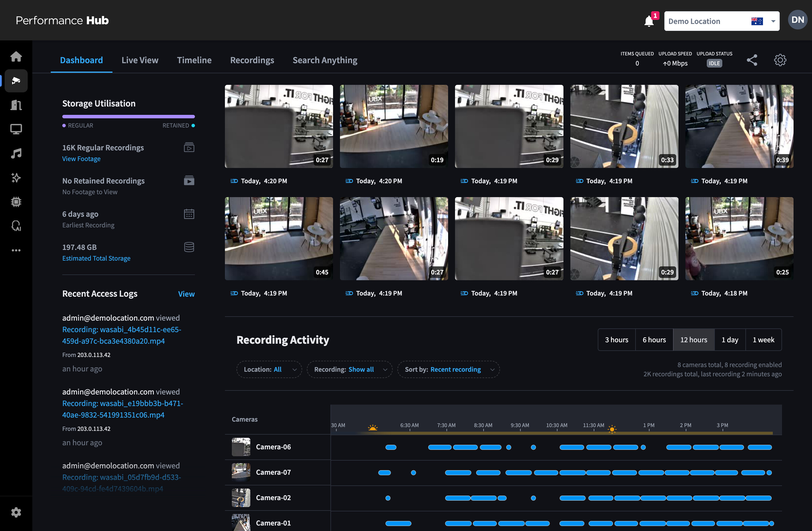Click Estimated Total Storage link
Viewport: 812px width, 531px height.
(96, 258)
